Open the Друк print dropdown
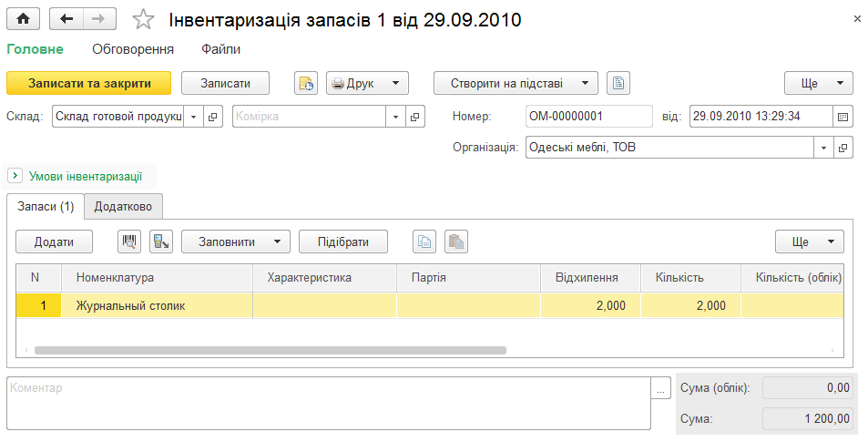 (368, 84)
